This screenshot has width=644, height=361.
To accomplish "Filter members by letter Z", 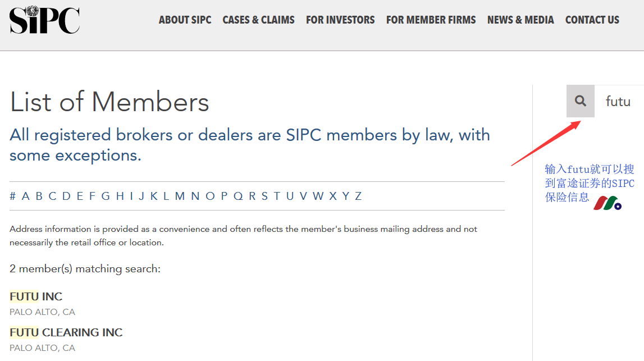I will click(x=358, y=197).
